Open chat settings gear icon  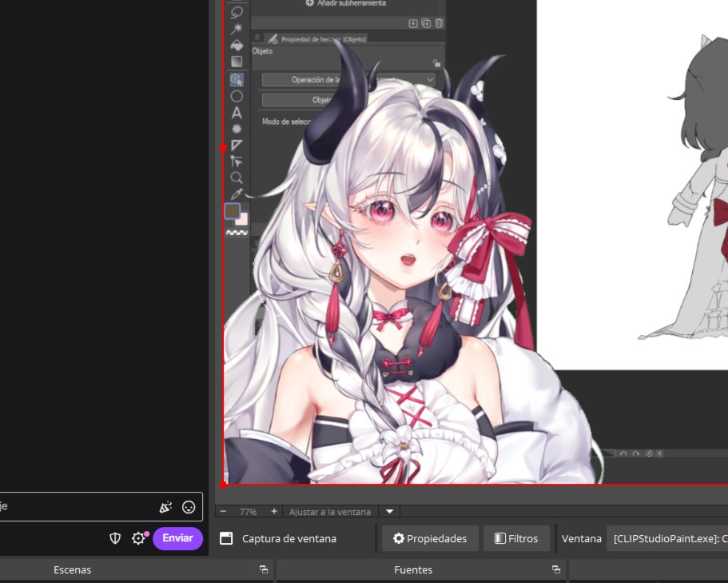[x=138, y=538]
